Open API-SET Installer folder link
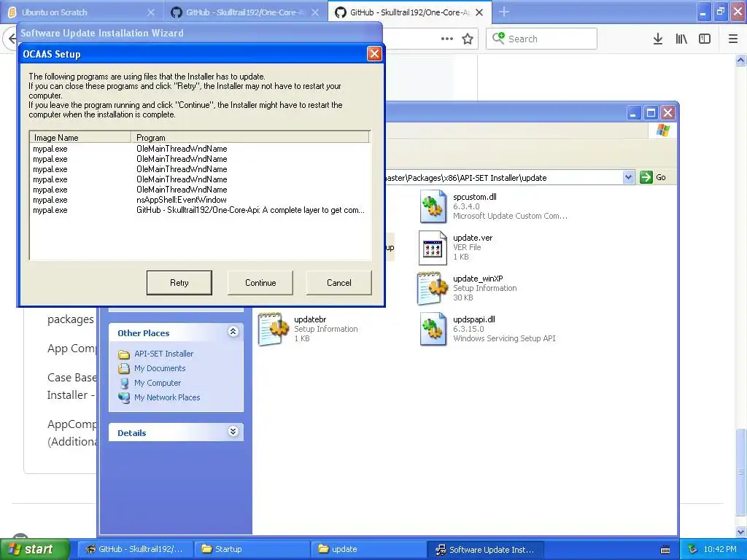This screenshot has width=747, height=560. (x=164, y=354)
